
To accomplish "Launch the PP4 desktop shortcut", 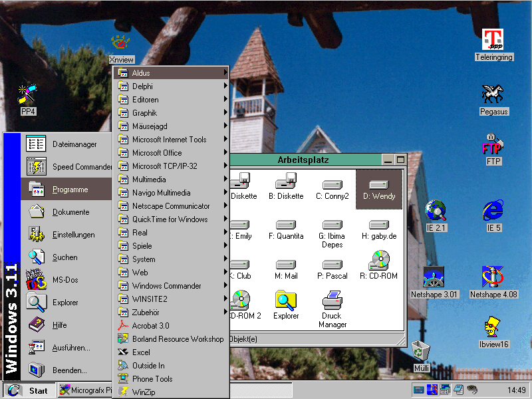I will pyautogui.click(x=27, y=96).
